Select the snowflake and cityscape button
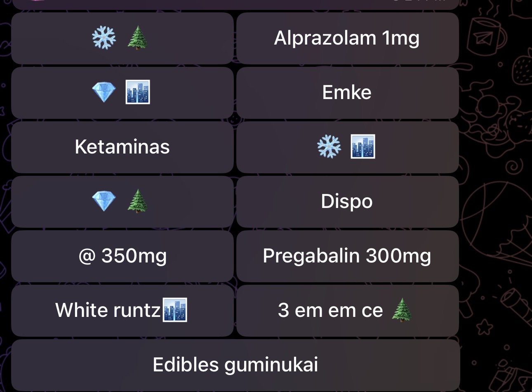 348,147
